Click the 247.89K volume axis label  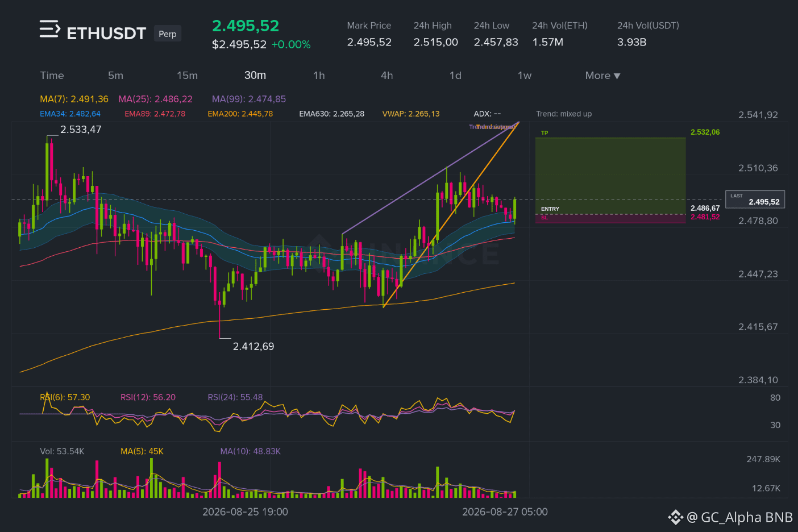click(763, 459)
